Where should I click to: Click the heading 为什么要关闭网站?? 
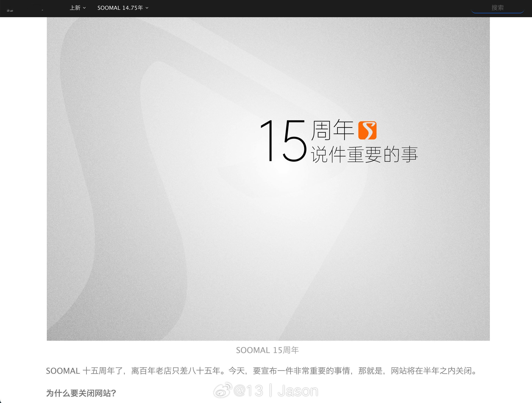coord(81,393)
